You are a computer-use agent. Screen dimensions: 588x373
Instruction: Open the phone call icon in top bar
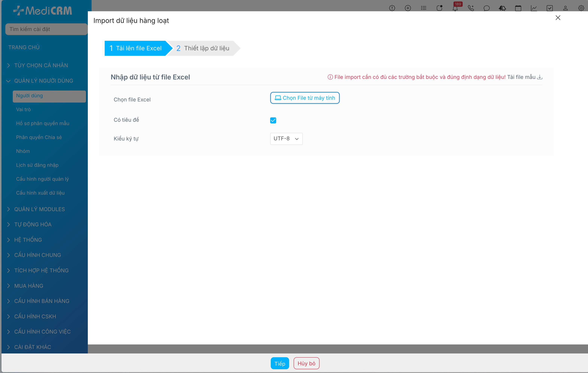point(471,8)
